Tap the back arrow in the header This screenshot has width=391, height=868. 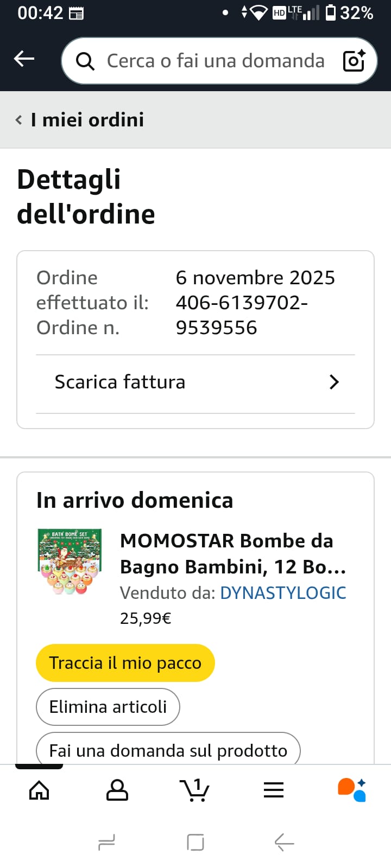tap(24, 59)
